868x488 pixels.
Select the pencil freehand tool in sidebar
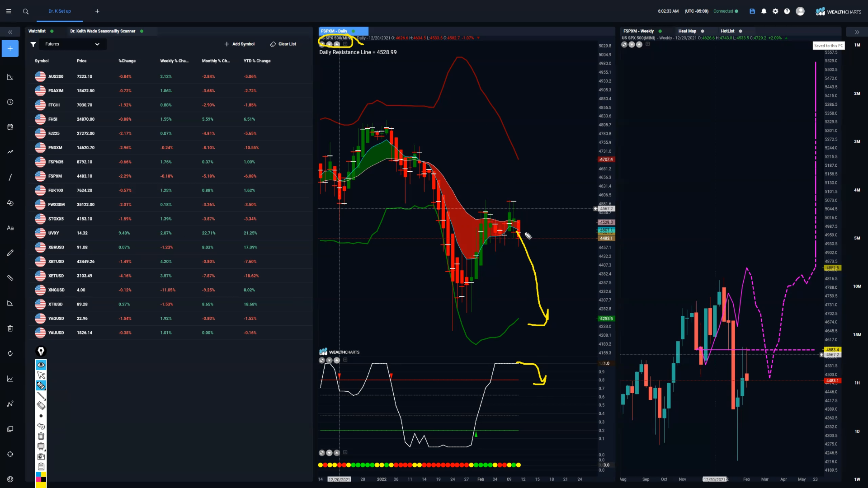click(10, 253)
